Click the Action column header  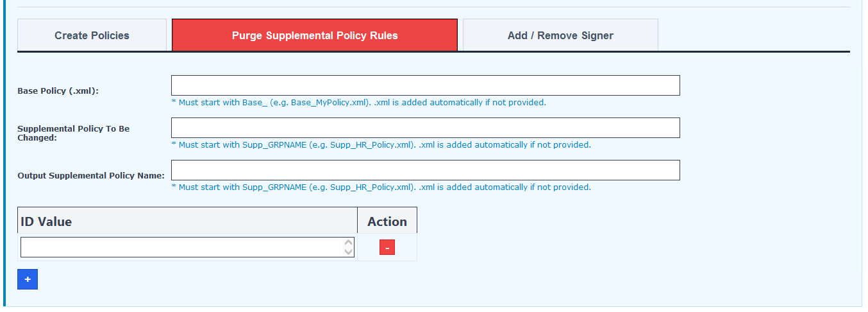pyautogui.click(x=387, y=221)
